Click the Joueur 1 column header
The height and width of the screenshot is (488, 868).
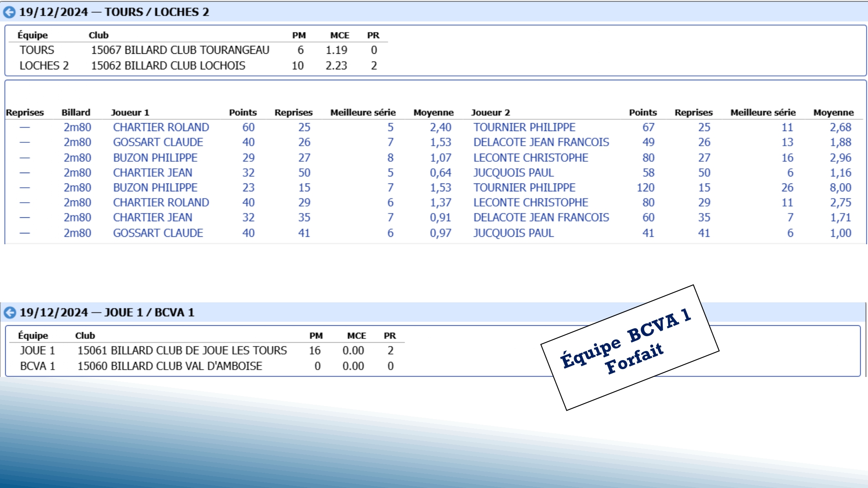point(130,113)
